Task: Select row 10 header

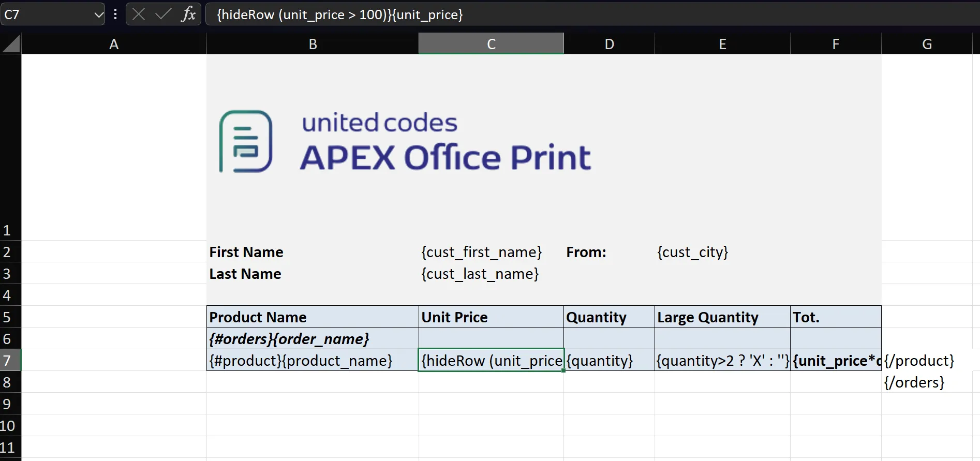Action: [x=10, y=425]
